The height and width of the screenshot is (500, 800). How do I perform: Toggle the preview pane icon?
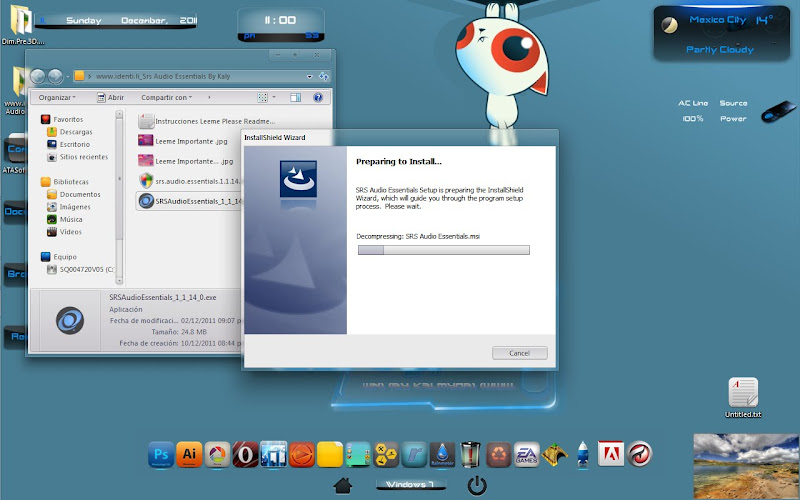295,97
